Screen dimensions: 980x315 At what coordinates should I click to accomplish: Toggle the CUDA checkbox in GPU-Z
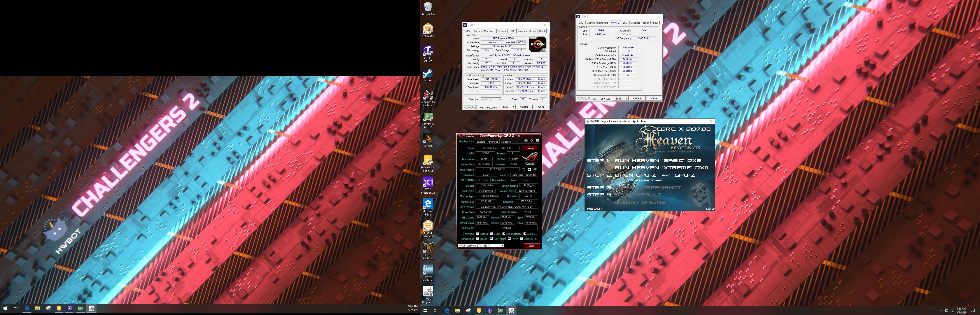pos(492,234)
